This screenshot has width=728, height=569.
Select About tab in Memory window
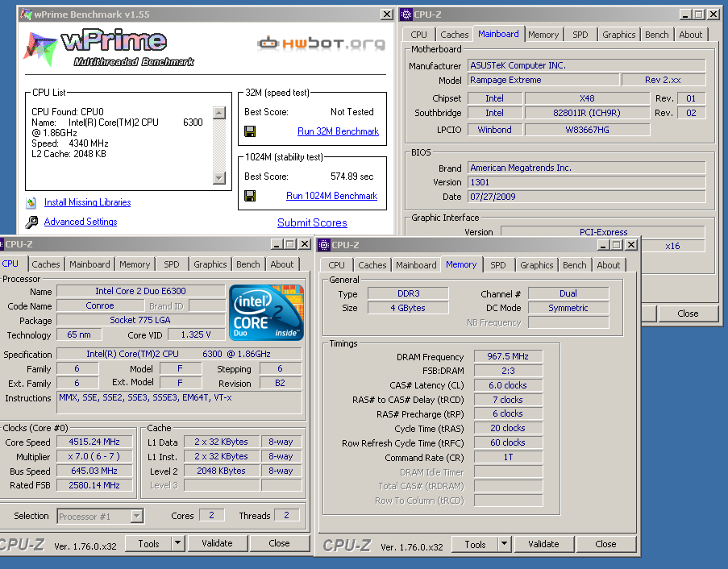click(x=608, y=265)
